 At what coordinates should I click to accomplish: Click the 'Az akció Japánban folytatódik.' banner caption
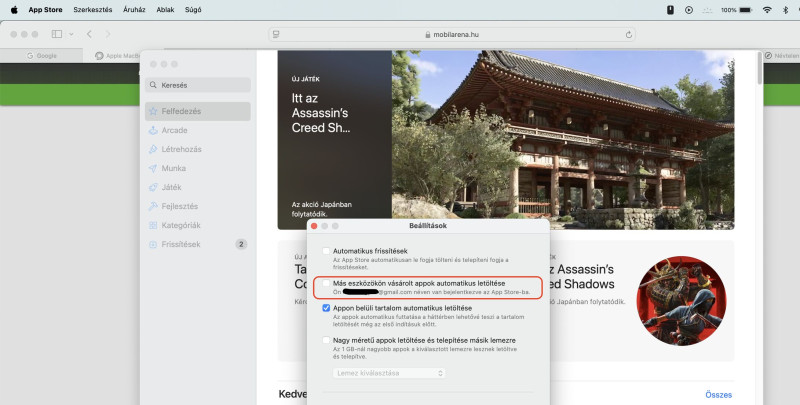point(321,209)
